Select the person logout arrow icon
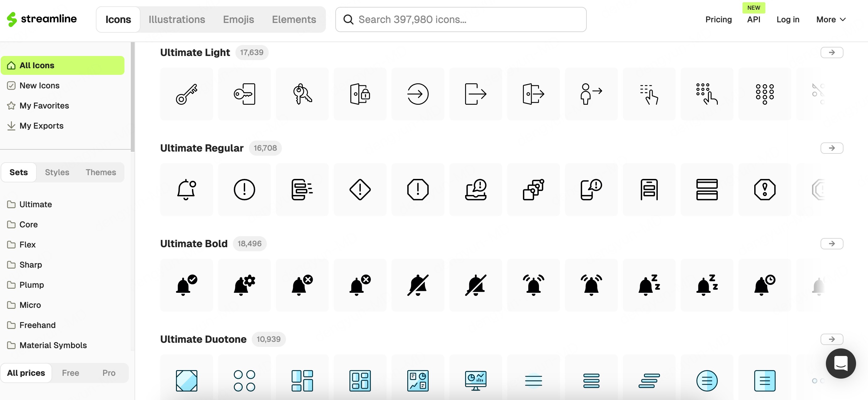868x400 pixels. 591,94
